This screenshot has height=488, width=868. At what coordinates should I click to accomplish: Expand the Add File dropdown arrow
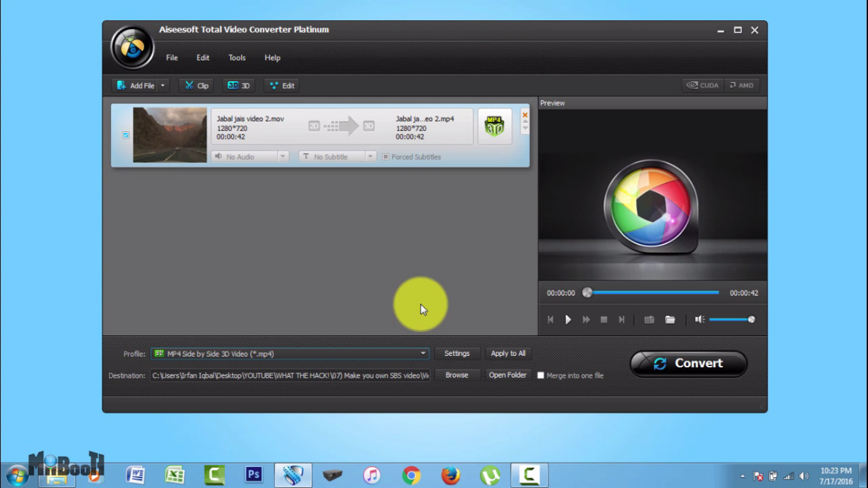pyautogui.click(x=163, y=86)
